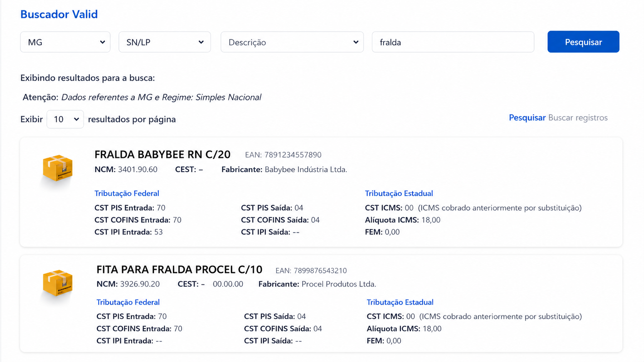Click NCM 3926.90.20 value

(140, 284)
